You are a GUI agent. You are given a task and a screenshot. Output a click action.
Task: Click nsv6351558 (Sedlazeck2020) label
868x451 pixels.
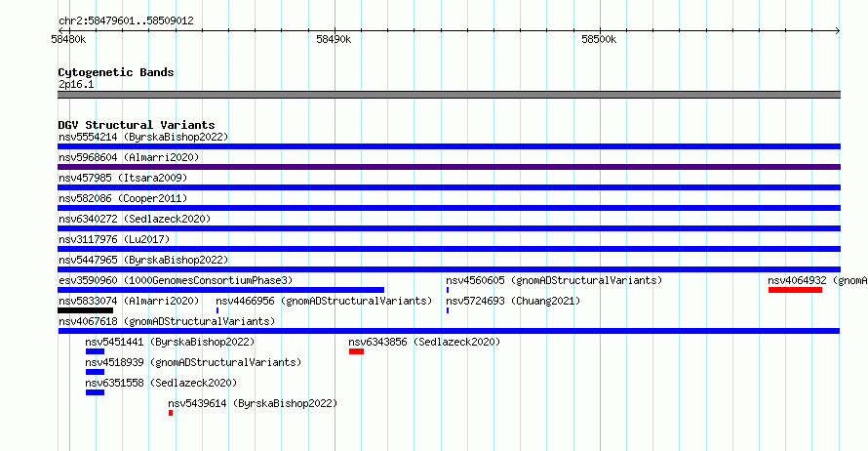tap(161, 383)
